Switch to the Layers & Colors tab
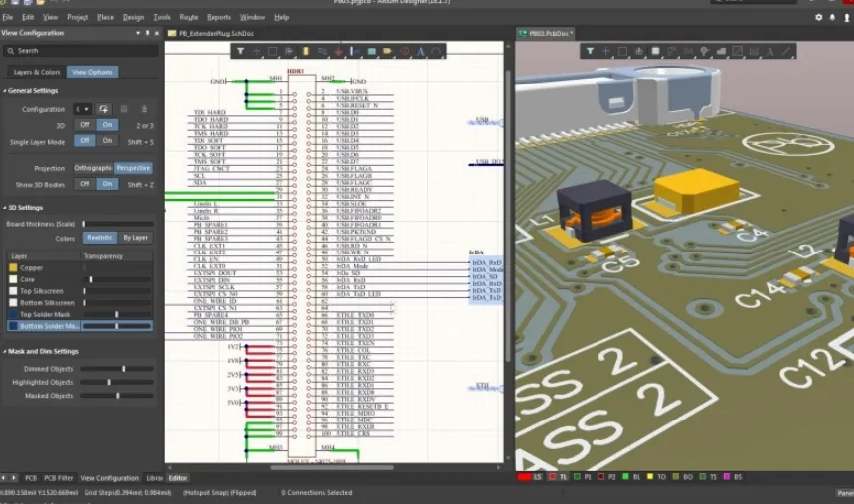 tap(37, 72)
